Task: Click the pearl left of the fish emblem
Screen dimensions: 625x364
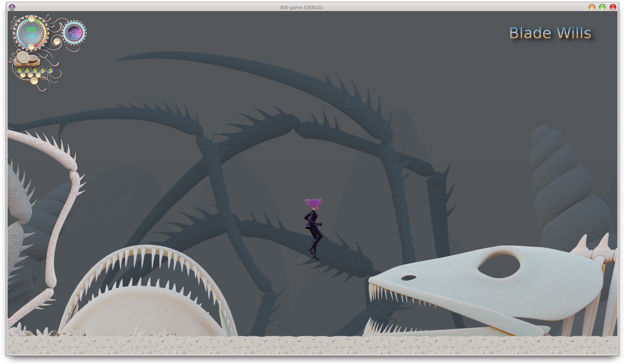Action: 56,41
